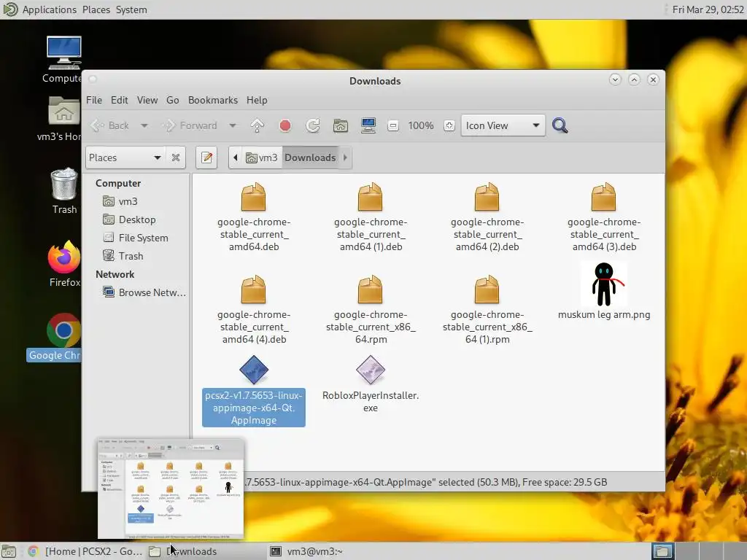This screenshot has width=747, height=560.
Task: Zoom in with the plus icon
Action: [449, 125]
